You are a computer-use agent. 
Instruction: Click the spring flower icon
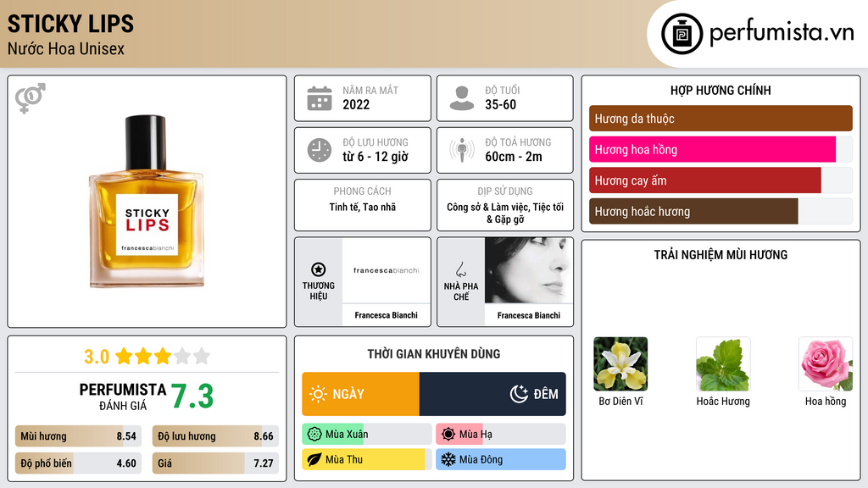pos(314,435)
